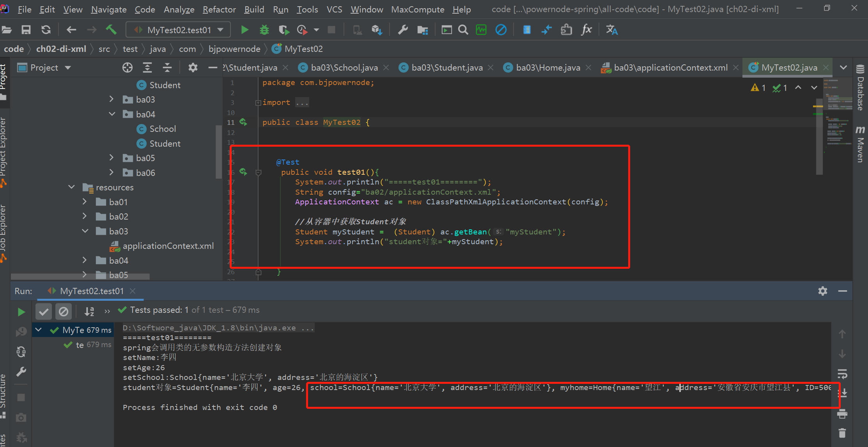
Task: Toggle show ignored tests button
Action: pyautogui.click(x=64, y=312)
